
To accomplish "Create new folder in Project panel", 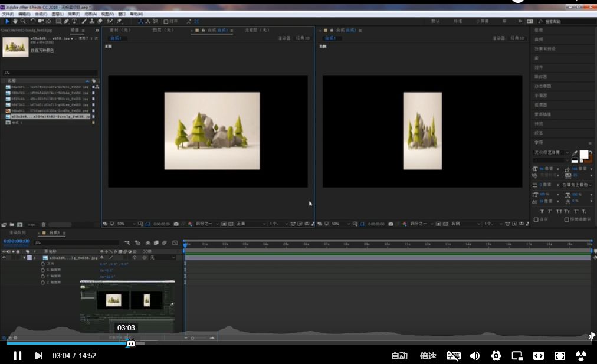I will tap(12, 225).
